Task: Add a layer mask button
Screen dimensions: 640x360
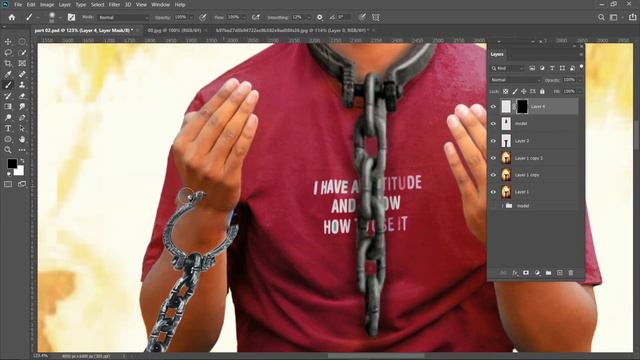Action: 526,273
